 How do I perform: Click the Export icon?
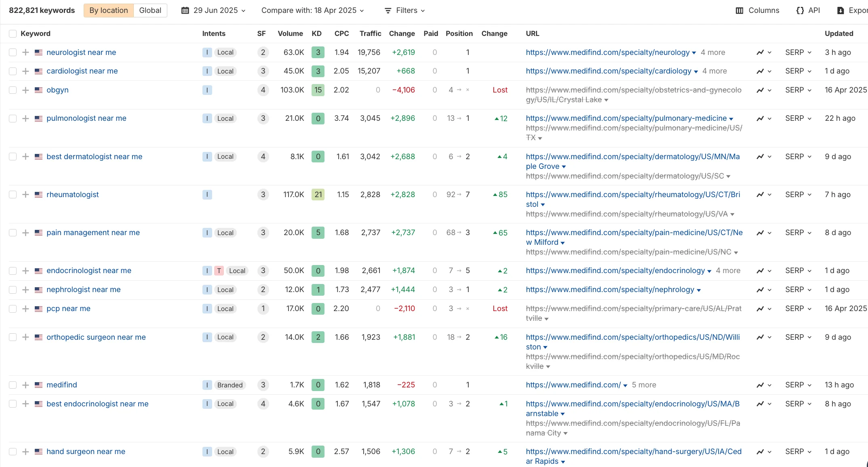point(840,10)
